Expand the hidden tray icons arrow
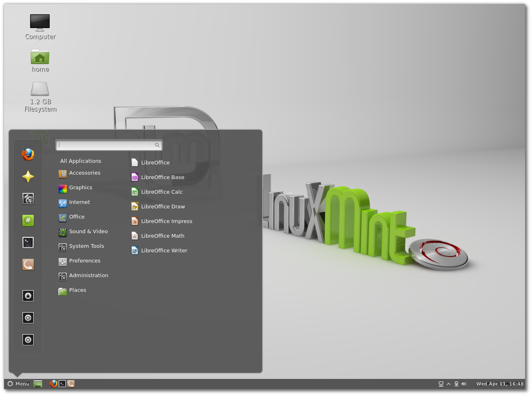This screenshot has height=396, width=532. point(448,383)
